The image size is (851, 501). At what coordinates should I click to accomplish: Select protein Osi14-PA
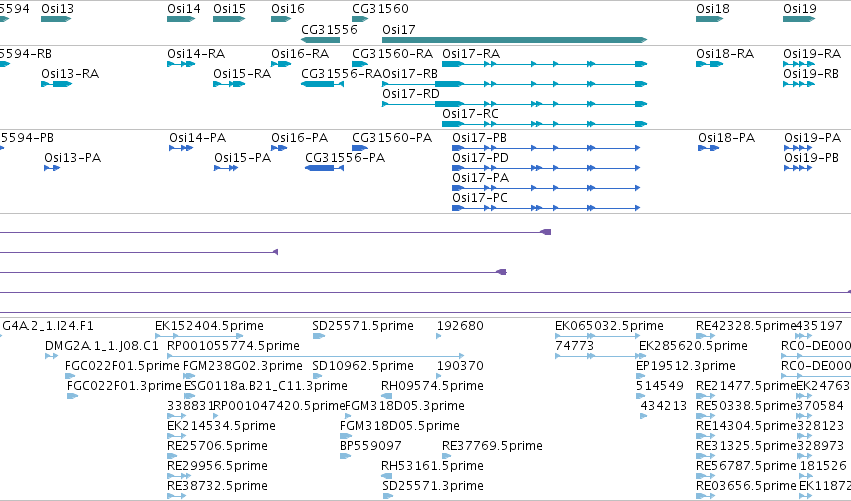click(181, 148)
